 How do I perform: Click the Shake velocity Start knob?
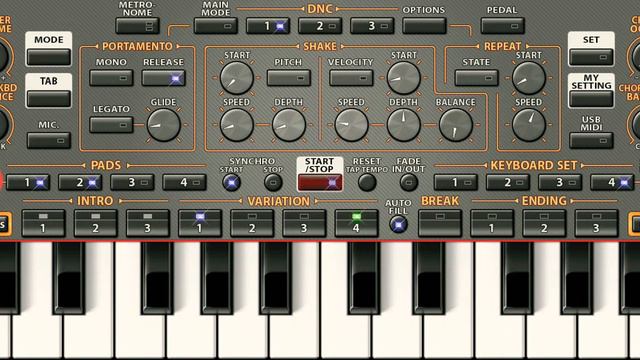coord(404,78)
